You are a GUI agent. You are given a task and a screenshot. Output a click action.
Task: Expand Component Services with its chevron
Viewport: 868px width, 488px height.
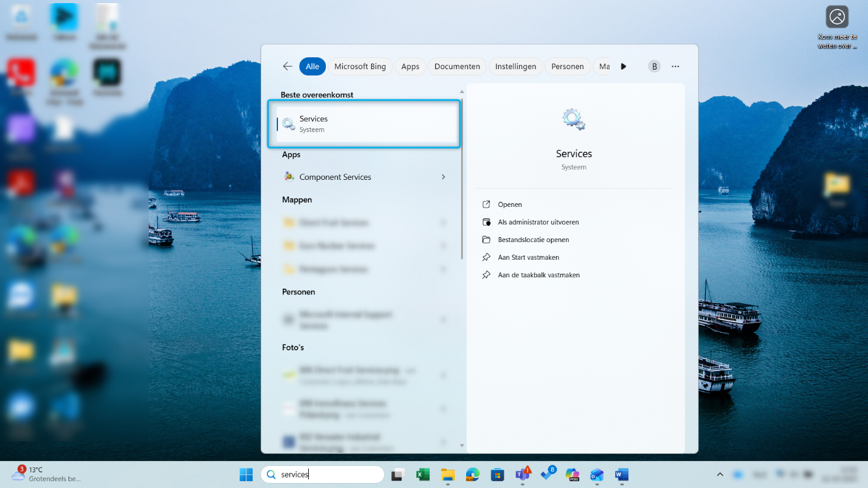click(x=443, y=177)
